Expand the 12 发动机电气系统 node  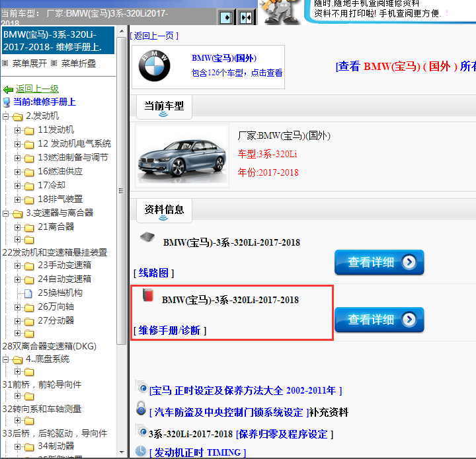point(17,145)
